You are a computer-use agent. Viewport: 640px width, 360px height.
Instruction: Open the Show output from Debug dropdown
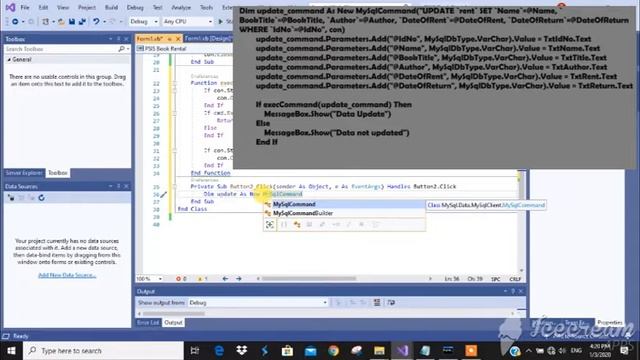pos(258,302)
